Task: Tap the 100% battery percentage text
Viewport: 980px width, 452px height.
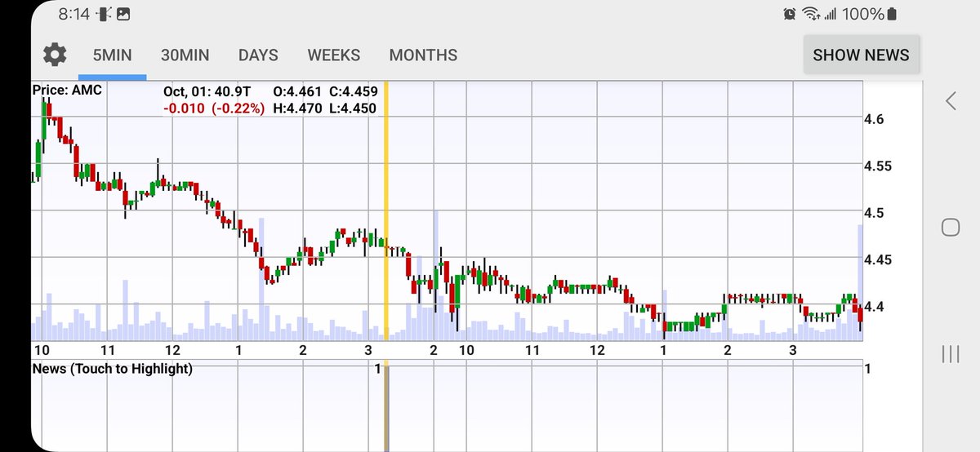Action: (x=864, y=14)
